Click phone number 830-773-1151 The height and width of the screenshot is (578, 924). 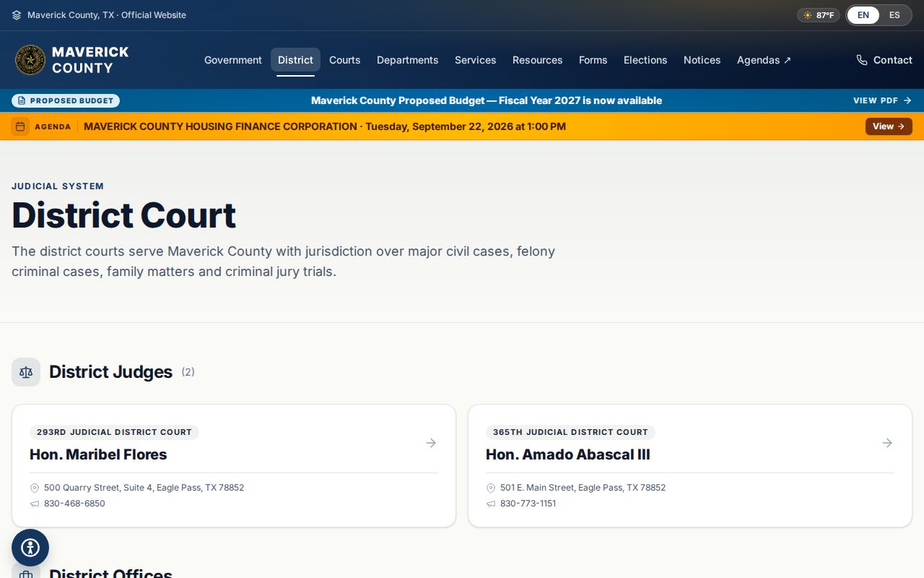pyautogui.click(x=528, y=504)
